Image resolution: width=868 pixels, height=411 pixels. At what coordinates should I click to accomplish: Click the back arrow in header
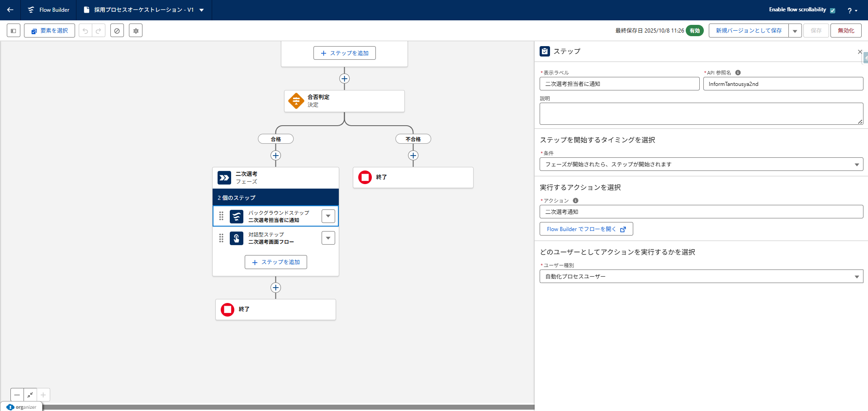[10, 10]
